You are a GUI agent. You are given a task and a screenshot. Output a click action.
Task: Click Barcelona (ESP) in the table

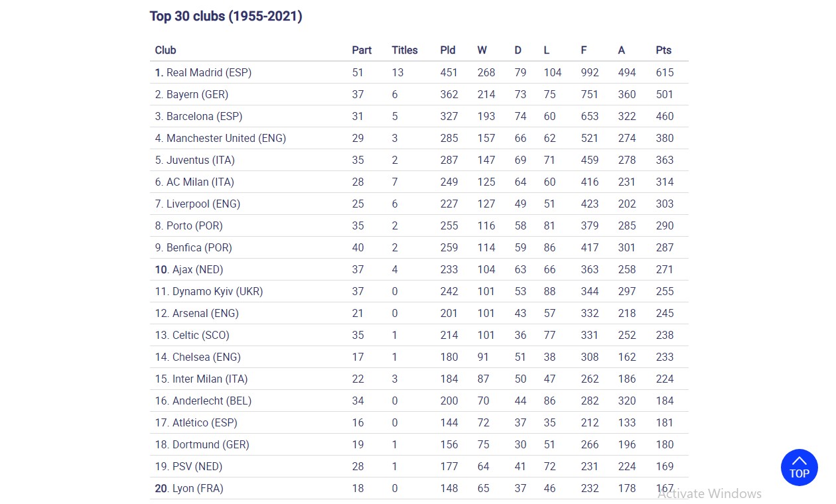tap(204, 116)
